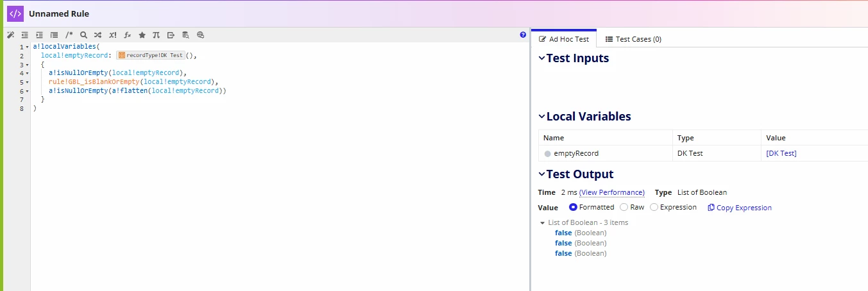Select the Formatted value option
868x291 pixels.
574,207
